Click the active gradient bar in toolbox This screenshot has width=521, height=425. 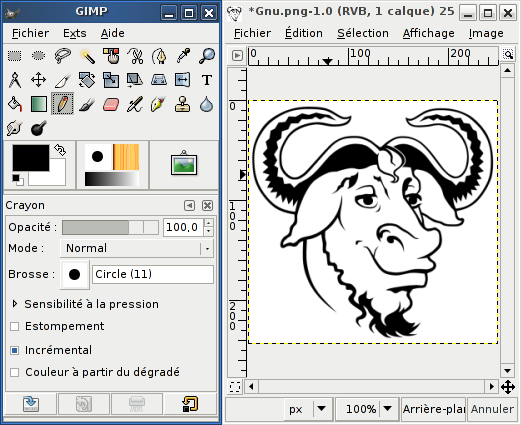point(112,179)
